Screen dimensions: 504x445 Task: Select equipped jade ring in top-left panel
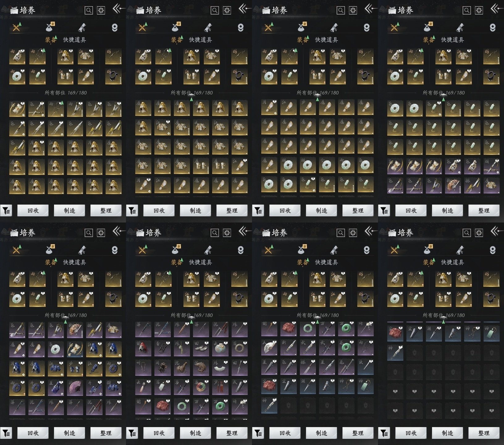(x=17, y=76)
